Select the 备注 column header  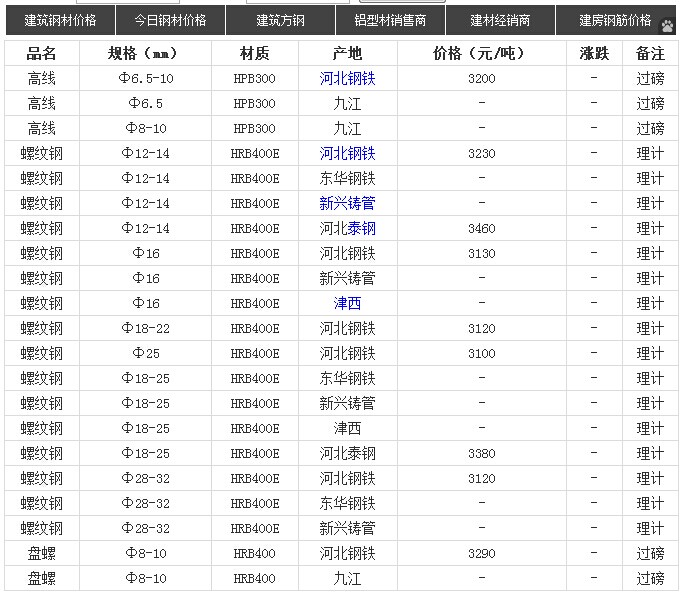[650, 53]
